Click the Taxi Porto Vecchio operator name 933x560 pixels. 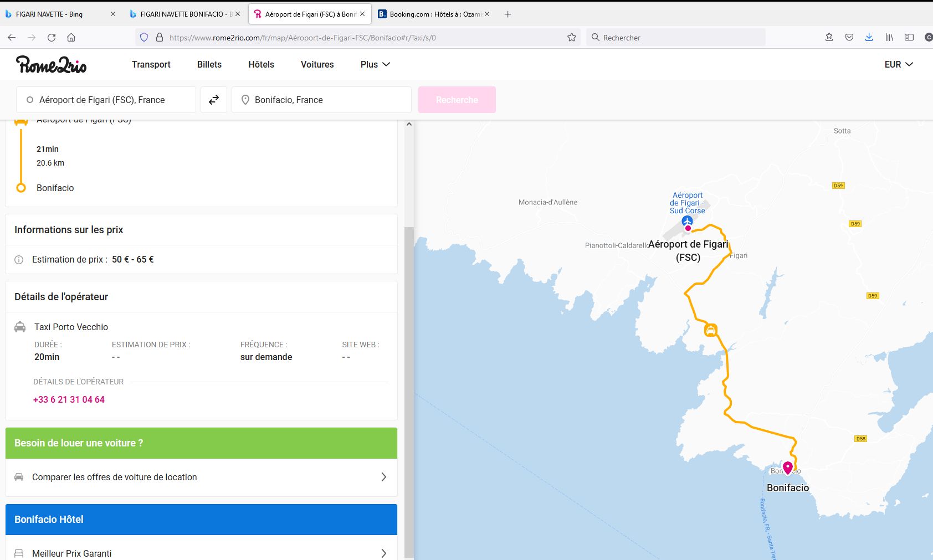71,327
